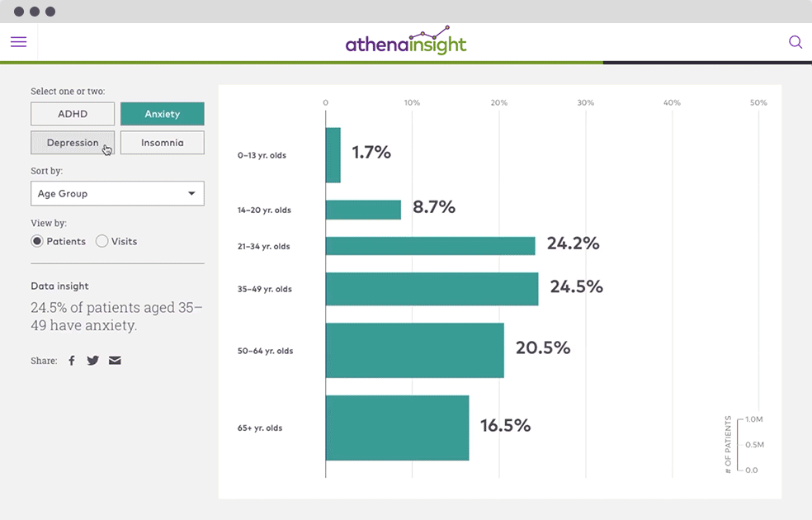Select the Visits radio button

pos(101,241)
